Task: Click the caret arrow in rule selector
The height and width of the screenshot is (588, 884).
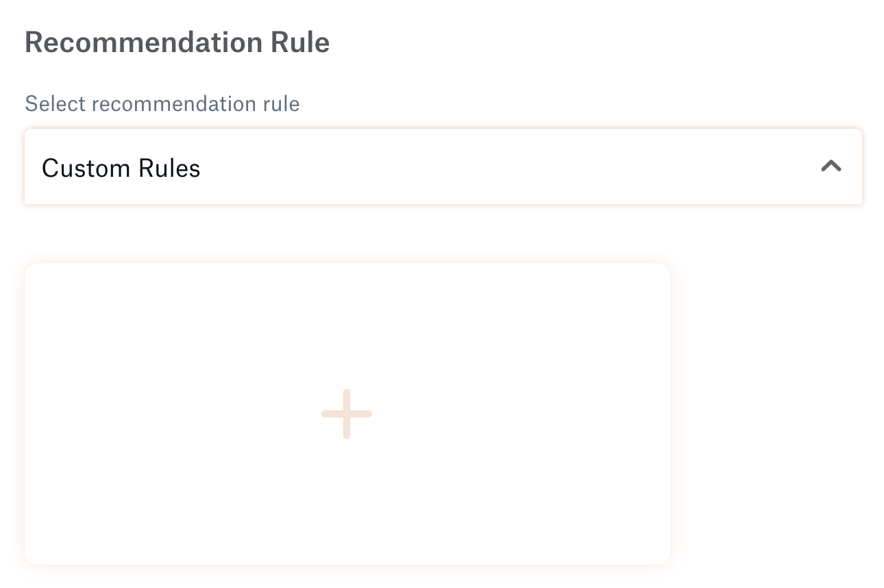Action: click(x=831, y=167)
